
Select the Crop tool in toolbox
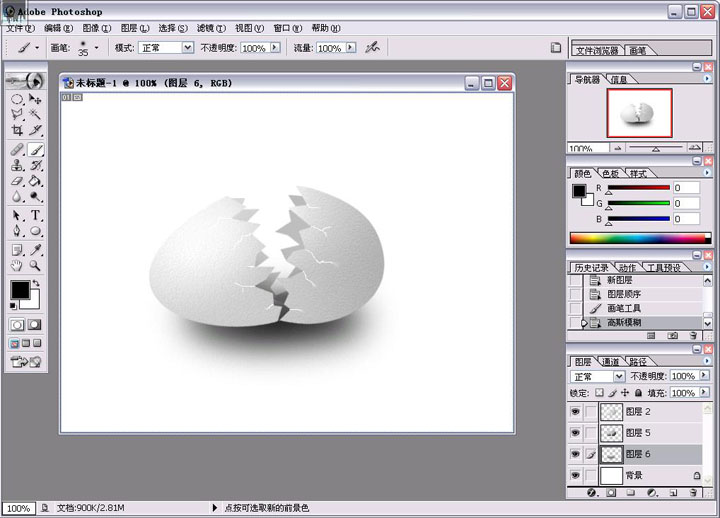(17, 130)
